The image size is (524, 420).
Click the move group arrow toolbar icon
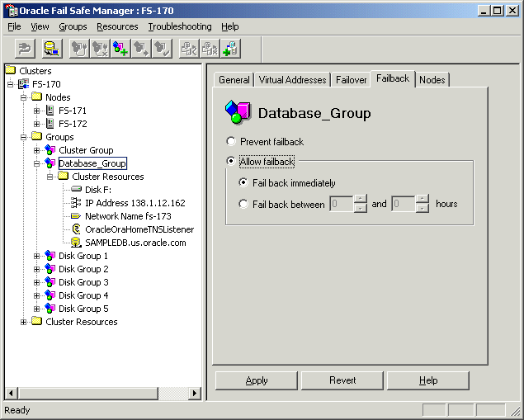point(141,49)
